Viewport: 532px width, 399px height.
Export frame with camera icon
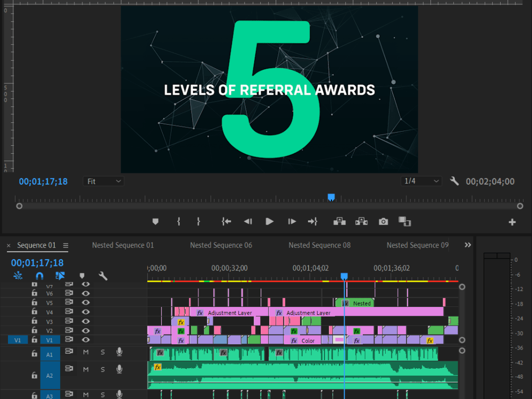384,221
